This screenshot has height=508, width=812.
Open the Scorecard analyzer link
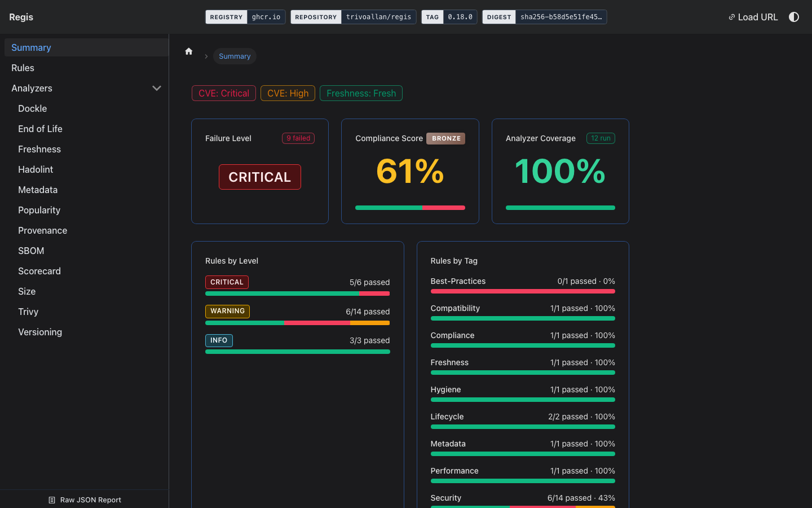pyautogui.click(x=39, y=271)
